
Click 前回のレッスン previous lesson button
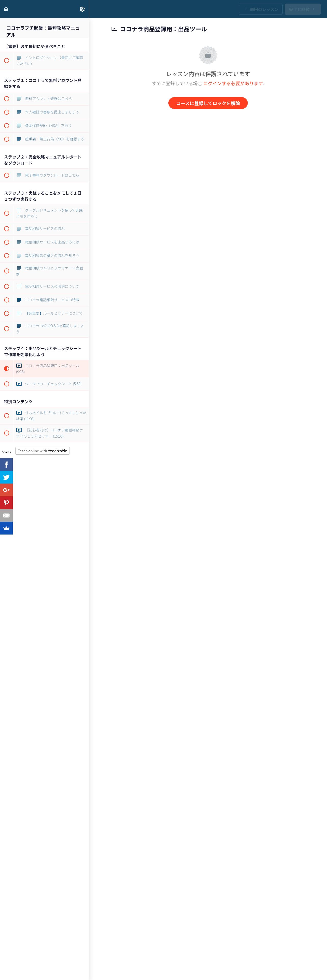tap(260, 9)
